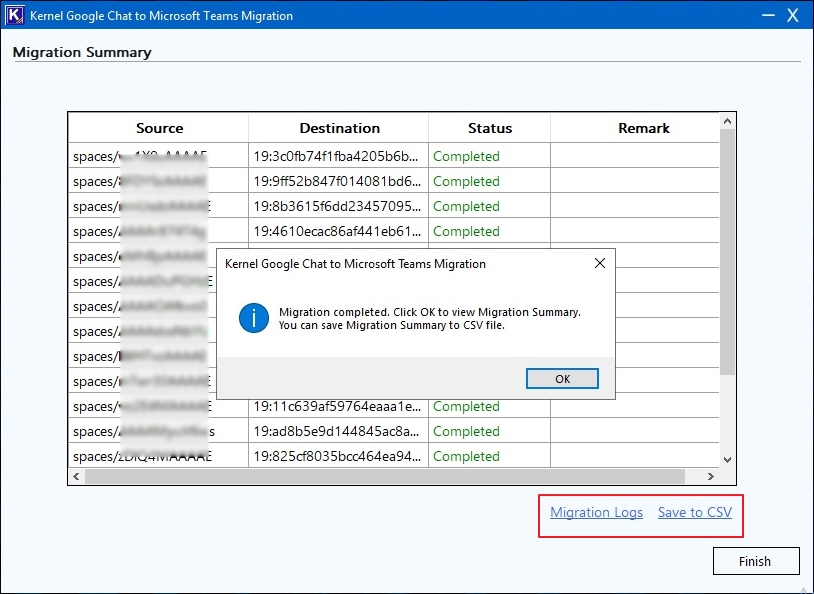The height and width of the screenshot is (594, 814).
Task: Click the Finish button
Action: [756, 561]
